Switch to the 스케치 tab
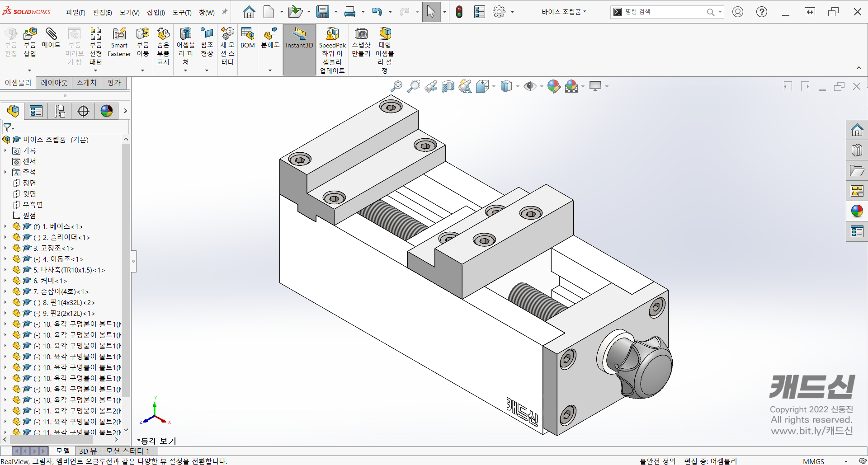Screen dimensions: 868x465 point(86,83)
